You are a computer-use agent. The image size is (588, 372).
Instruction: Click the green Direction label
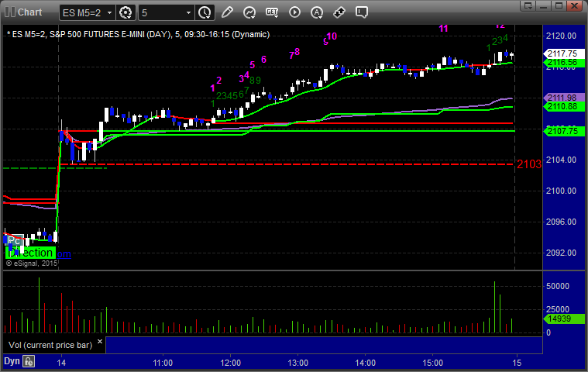30,253
